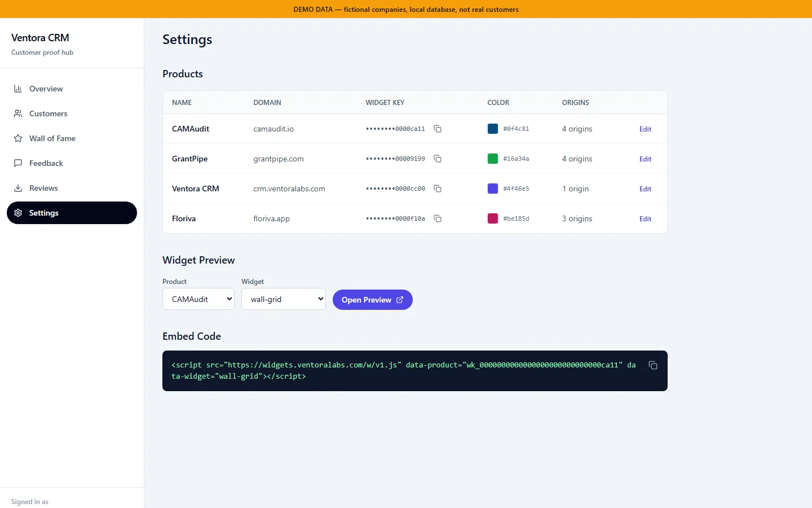Navigate to Feedback
812x508 pixels.
tap(72, 163)
